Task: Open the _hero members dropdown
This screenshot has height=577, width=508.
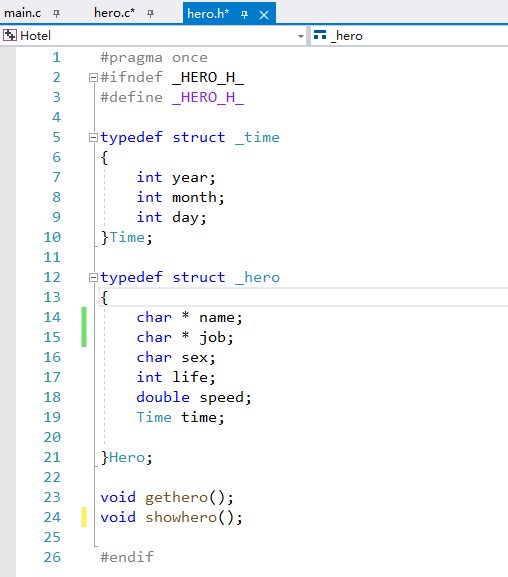Action: [409, 36]
